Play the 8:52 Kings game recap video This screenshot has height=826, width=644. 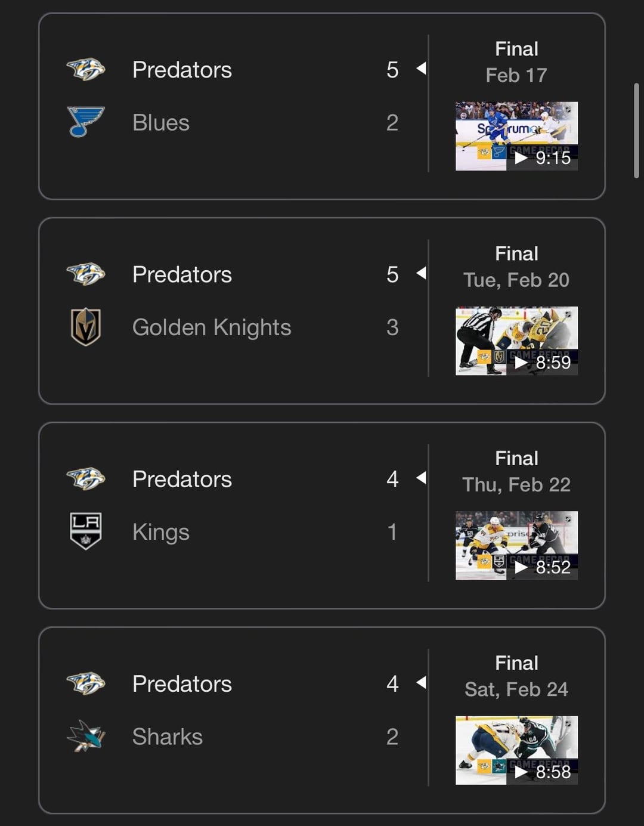tap(516, 545)
